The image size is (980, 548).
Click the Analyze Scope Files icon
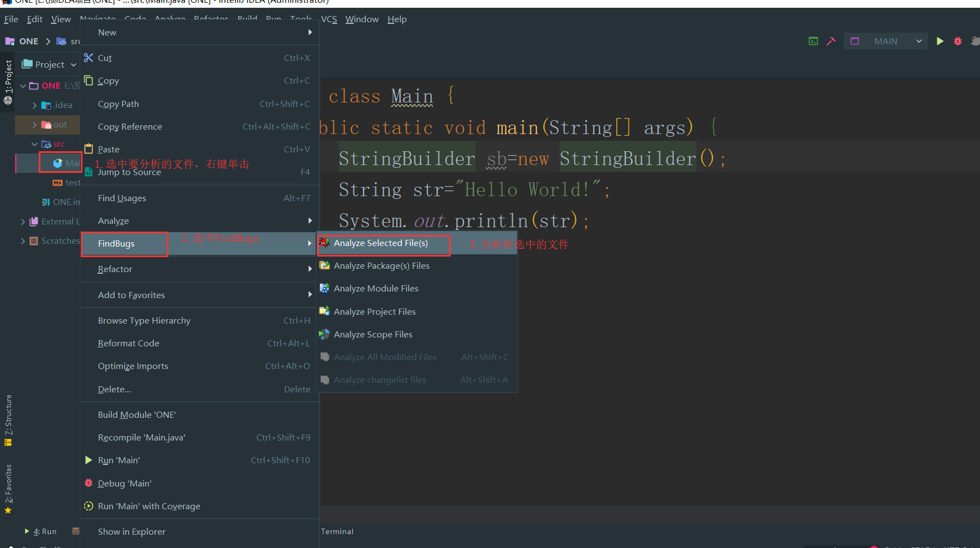(324, 334)
